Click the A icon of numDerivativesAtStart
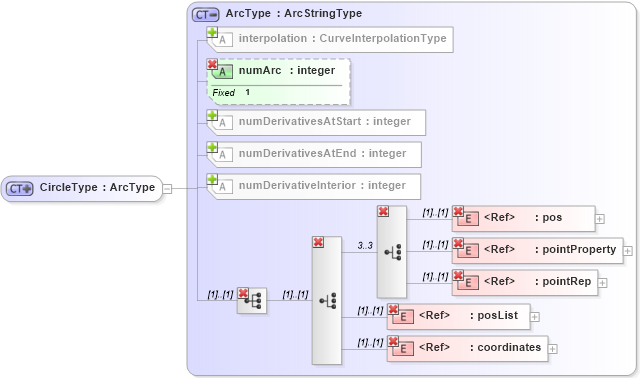 (x=223, y=123)
